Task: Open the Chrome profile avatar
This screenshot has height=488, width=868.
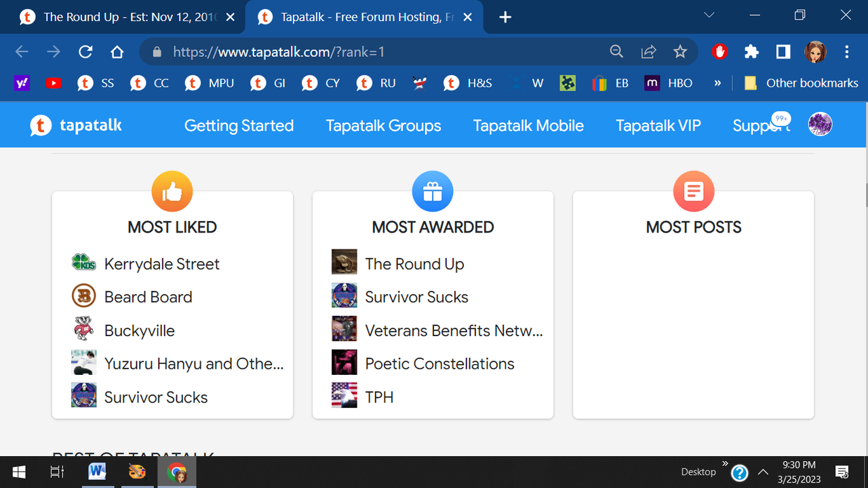Action: coord(815,52)
